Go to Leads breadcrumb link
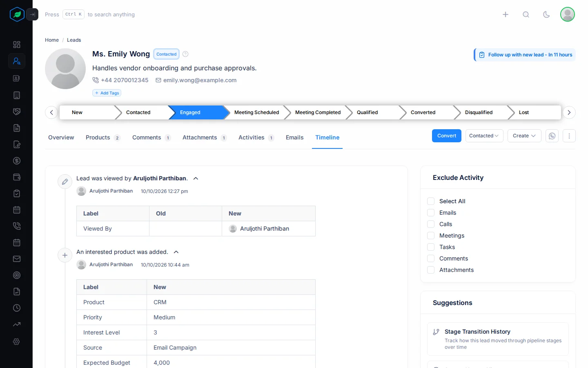This screenshot has width=588, height=368. tap(74, 40)
